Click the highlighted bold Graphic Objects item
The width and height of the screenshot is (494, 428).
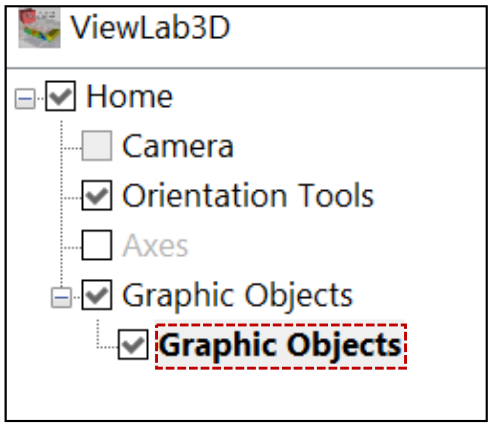(x=281, y=346)
